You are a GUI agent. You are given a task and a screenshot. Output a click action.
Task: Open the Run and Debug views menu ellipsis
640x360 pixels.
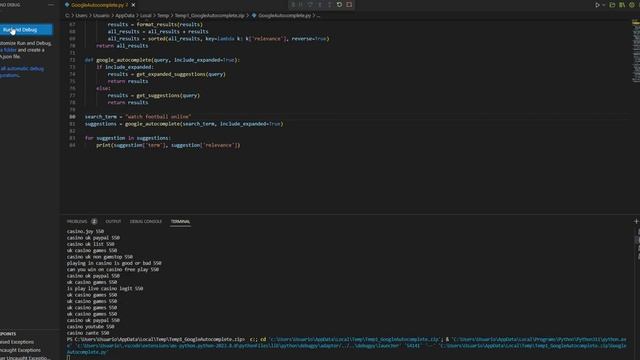click(51, 5)
